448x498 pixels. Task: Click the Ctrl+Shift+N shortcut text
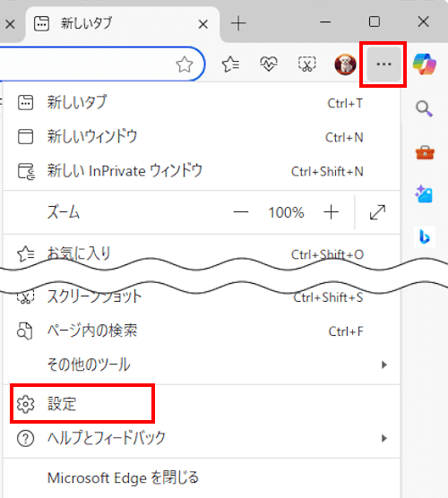click(327, 171)
